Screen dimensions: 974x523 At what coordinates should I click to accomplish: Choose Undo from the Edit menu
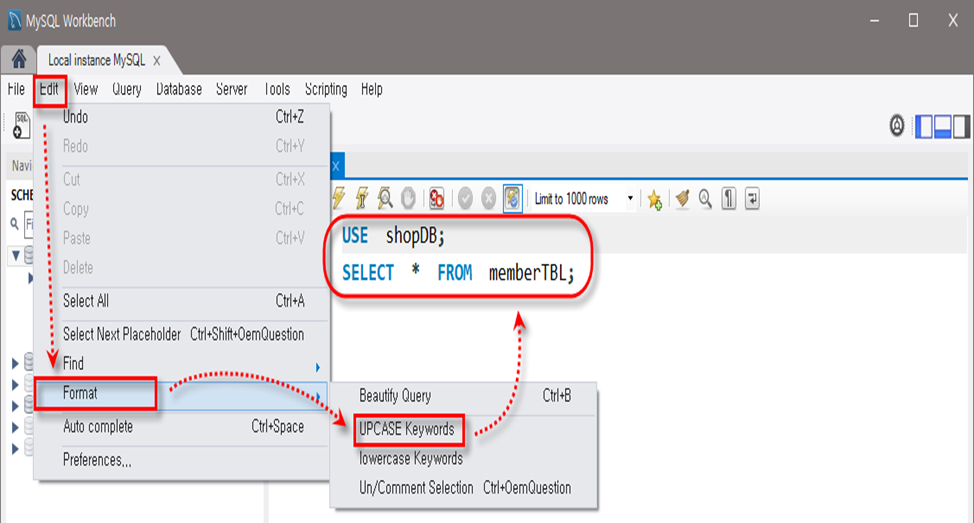click(x=181, y=117)
